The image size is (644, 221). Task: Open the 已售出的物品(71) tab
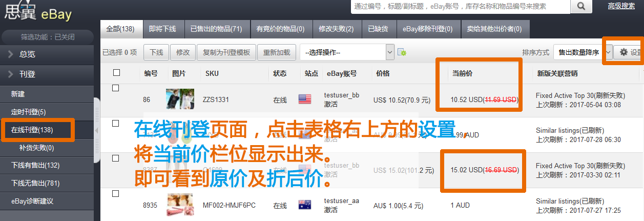click(x=216, y=29)
